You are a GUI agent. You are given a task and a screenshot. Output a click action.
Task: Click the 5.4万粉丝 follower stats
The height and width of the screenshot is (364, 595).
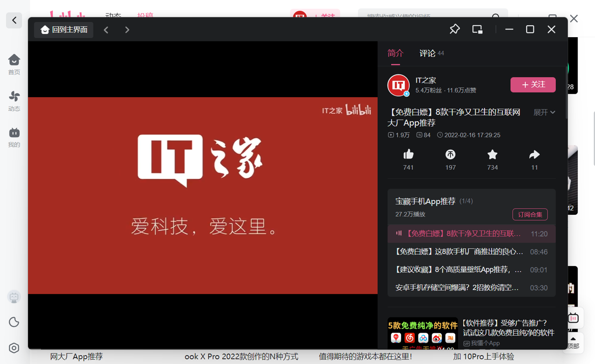428,90
